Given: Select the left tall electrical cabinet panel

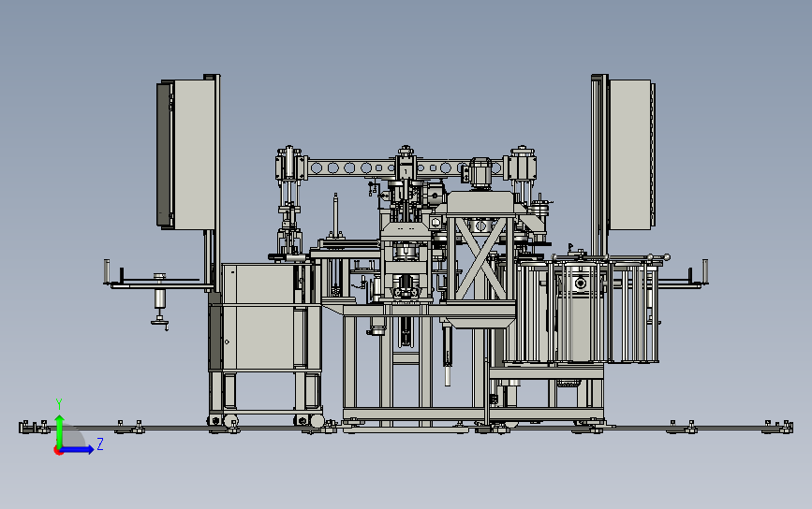Looking at the screenshot, I should point(186,154).
